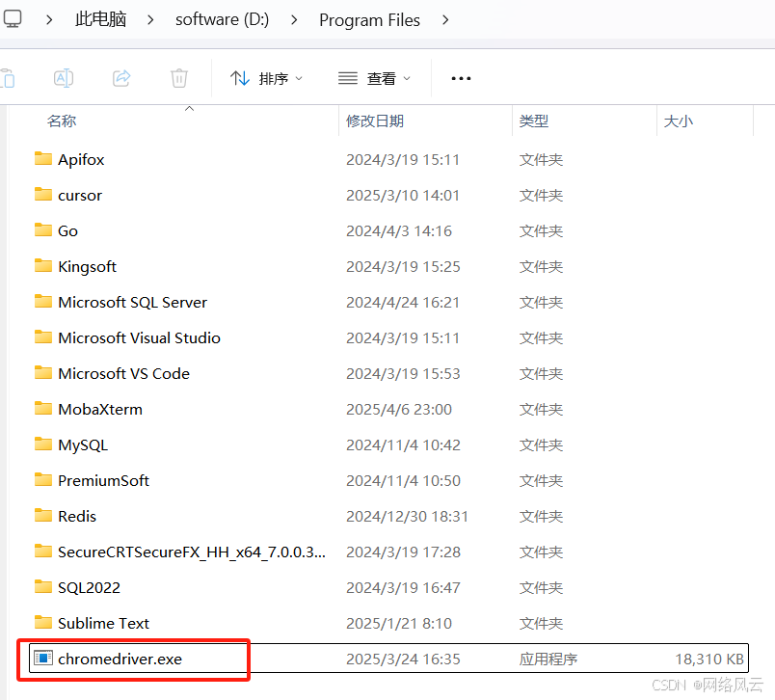Select the chromedriver.exe file name
Viewport: 775px width, 700px height.
[x=120, y=659]
